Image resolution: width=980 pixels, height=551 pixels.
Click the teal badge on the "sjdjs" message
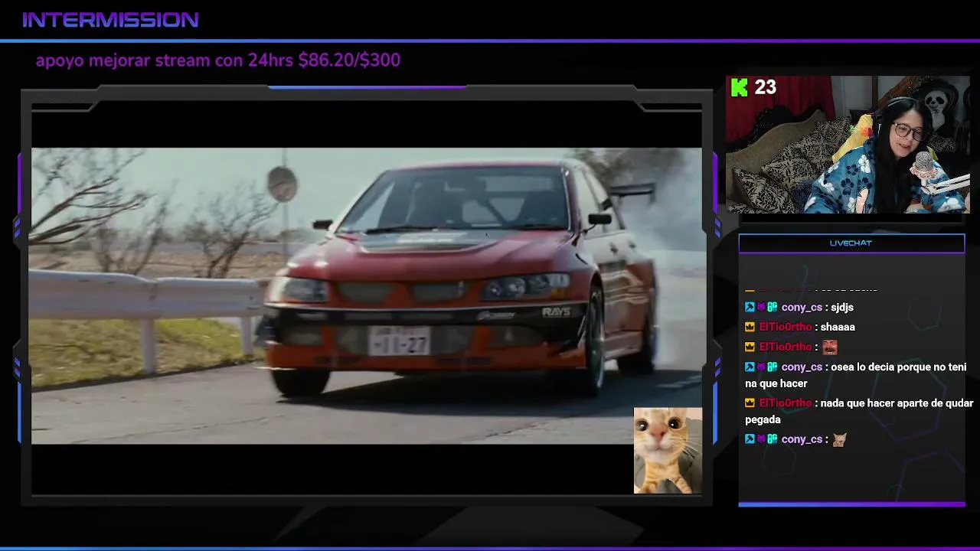point(773,307)
